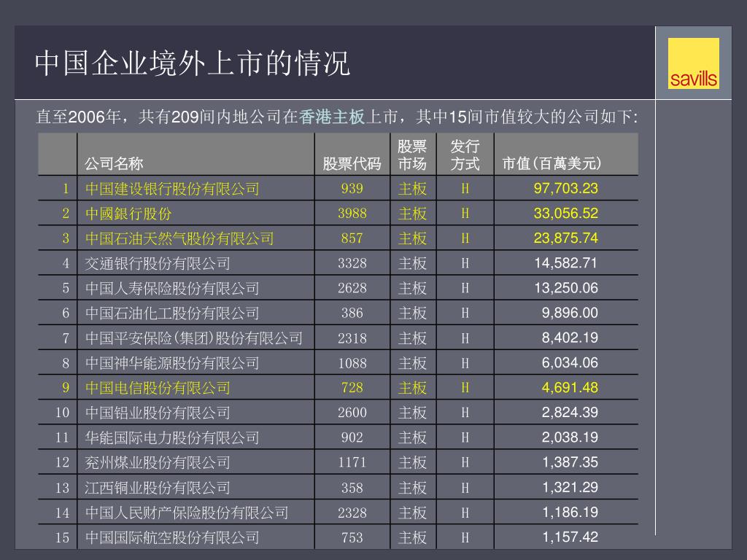Select company 中國銀行股份
Image resolution: width=747 pixels, height=560 pixels.
pyautogui.click(x=128, y=214)
